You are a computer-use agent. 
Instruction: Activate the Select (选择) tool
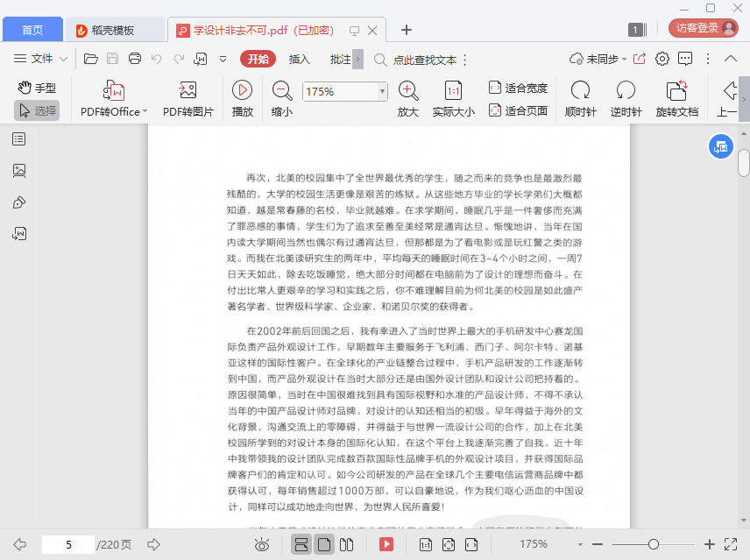[37, 111]
